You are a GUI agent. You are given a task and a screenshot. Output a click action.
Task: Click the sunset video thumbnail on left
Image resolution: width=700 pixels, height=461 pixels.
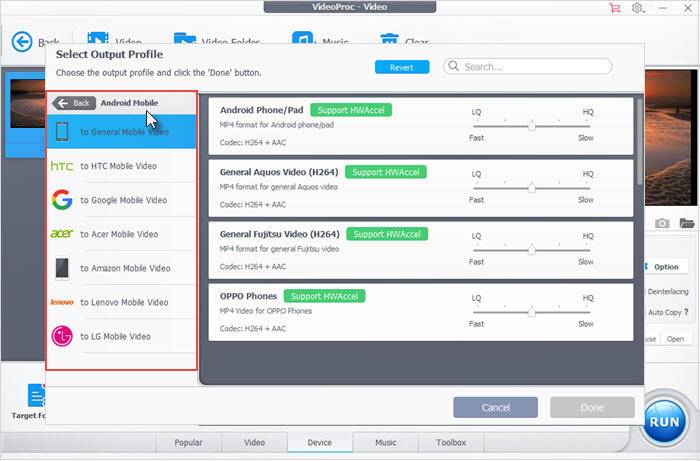click(x=28, y=104)
